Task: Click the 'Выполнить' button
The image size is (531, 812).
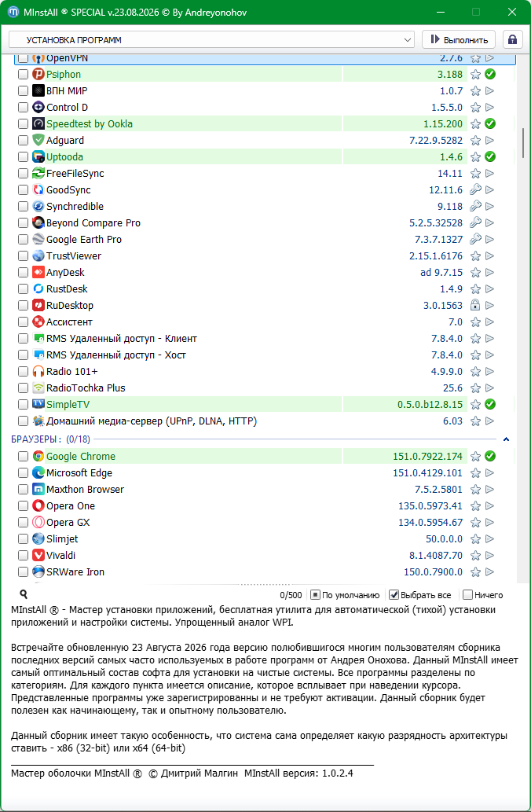Action: tap(459, 40)
